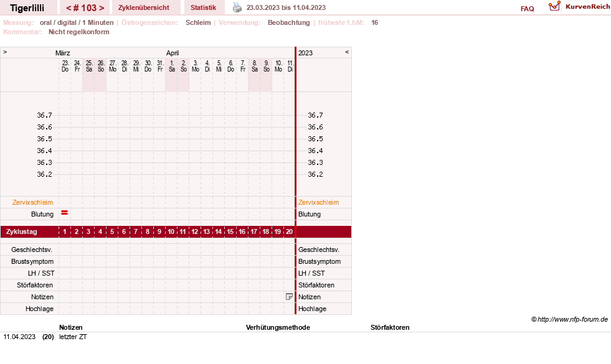This screenshot has height=364, width=611.
Task: Select cycle day 5 in Zyklustag row
Action: click(x=112, y=231)
